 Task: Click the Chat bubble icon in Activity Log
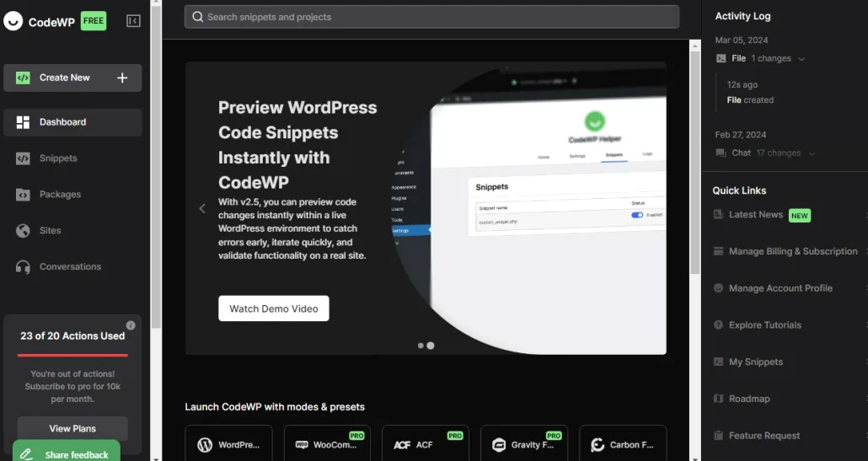click(721, 153)
